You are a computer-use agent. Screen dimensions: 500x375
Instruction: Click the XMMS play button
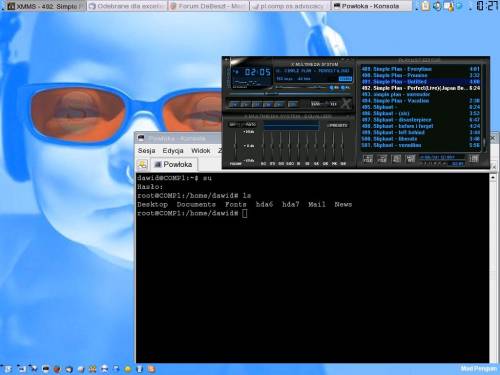pyautogui.click(x=246, y=104)
